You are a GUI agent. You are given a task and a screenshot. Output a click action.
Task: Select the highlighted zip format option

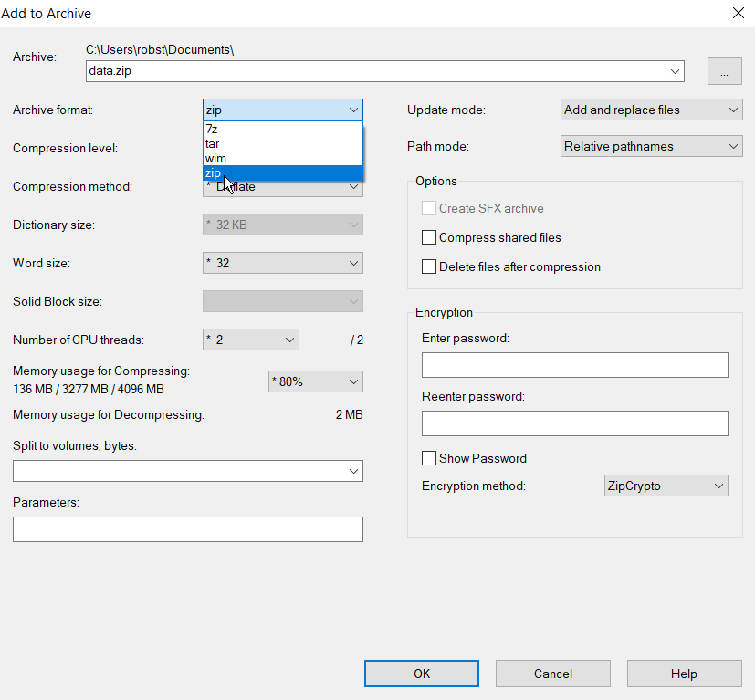click(x=283, y=172)
